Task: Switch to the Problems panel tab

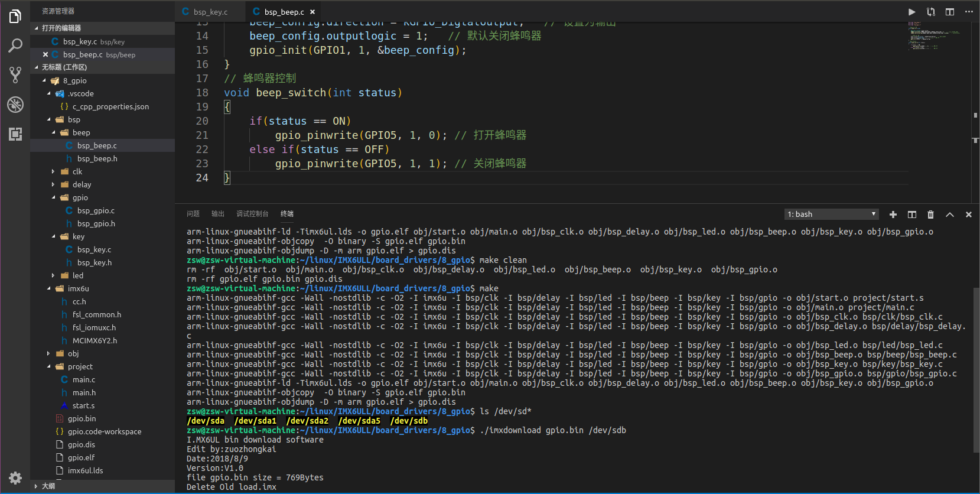Action: point(193,214)
